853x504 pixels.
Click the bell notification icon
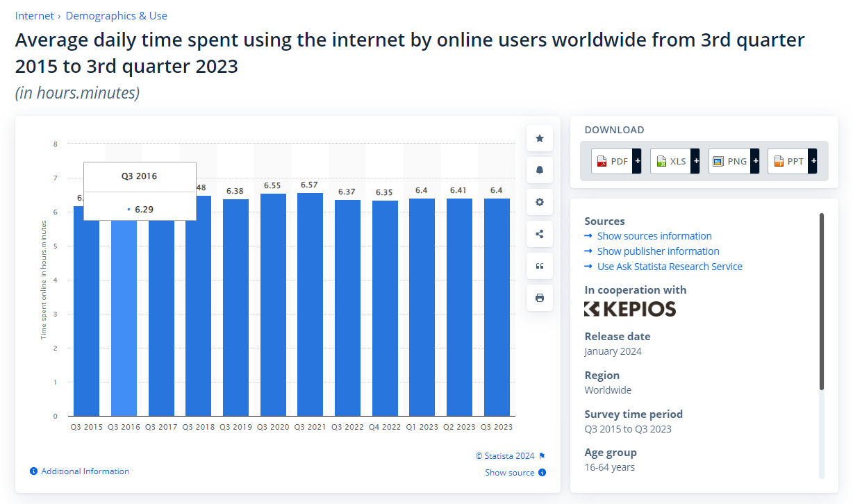point(540,170)
